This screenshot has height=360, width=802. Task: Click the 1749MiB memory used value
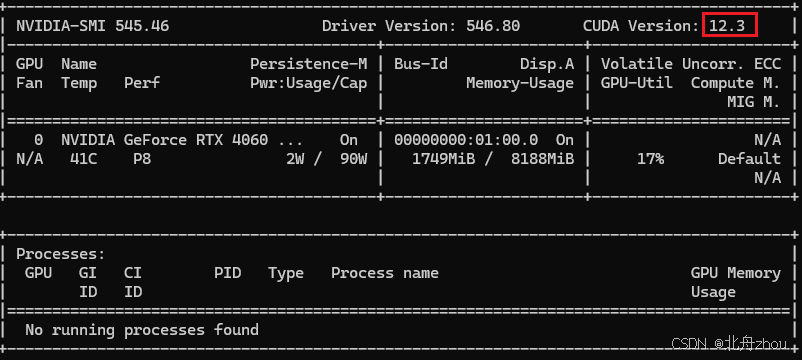click(443, 159)
